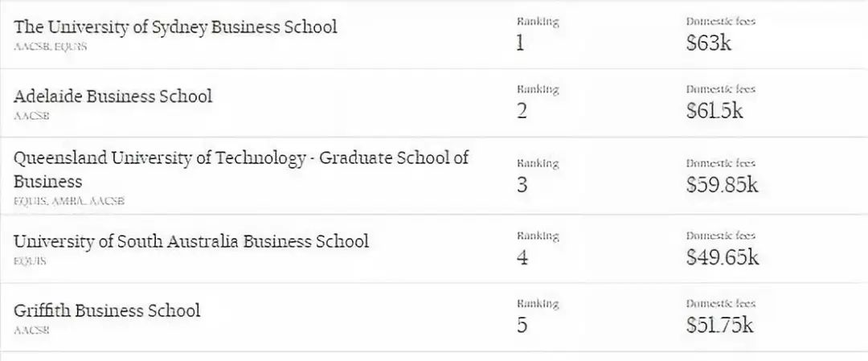The width and height of the screenshot is (868, 361).
Task: Click ranking number 2 for Adelaide
Action: 522,111
